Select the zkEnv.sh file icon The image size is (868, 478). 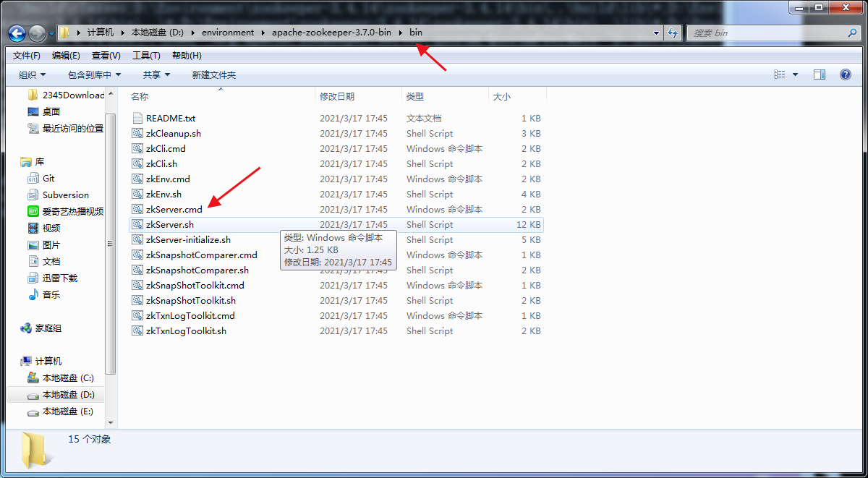pyautogui.click(x=138, y=194)
